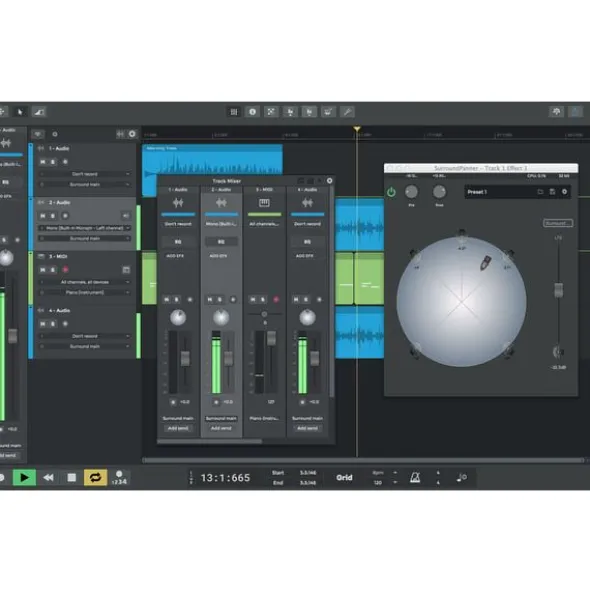Click the fit-to-screen icon in toolbar
This screenshot has width=590, height=591.
click(x=271, y=112)
